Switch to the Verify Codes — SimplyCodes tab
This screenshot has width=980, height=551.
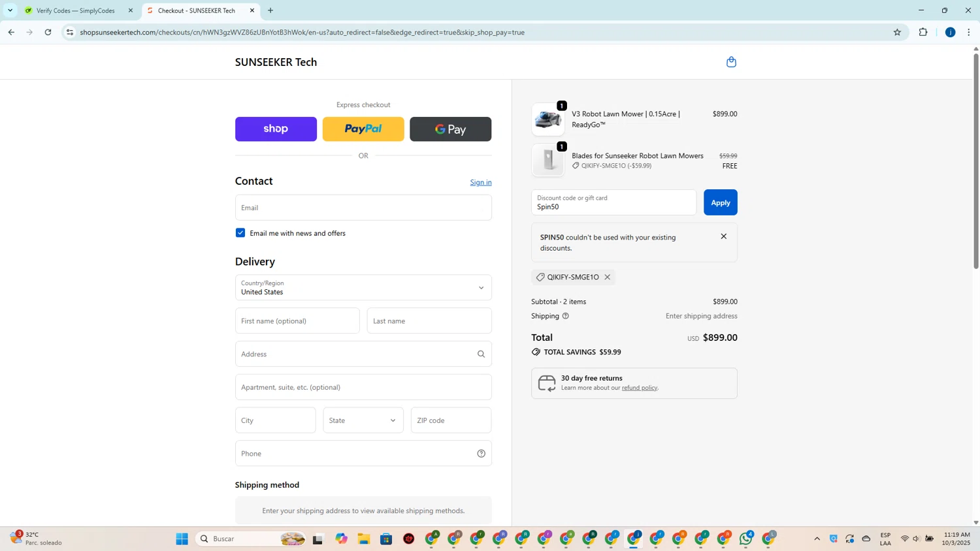coord(77,10)
